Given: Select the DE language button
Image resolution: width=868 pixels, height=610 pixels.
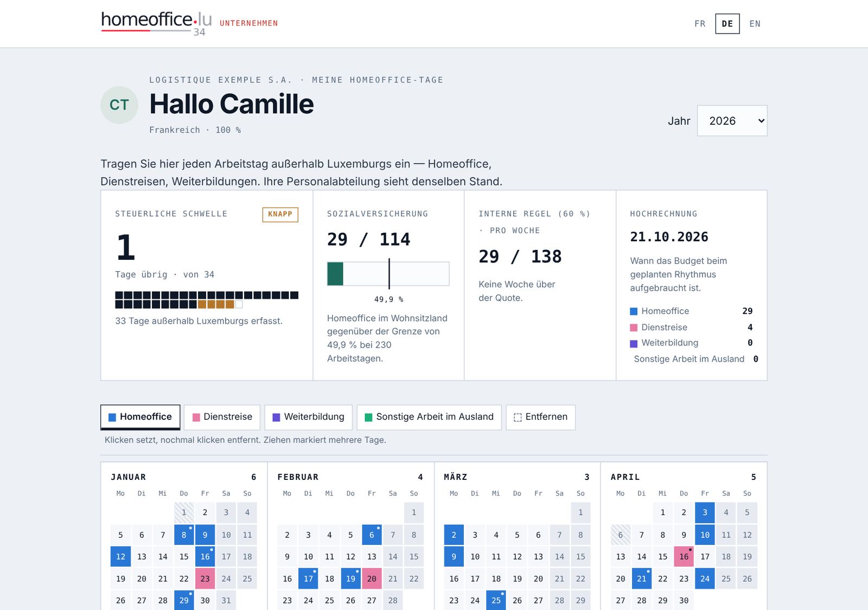Looking at the screenshot, I should pos(727,24).
